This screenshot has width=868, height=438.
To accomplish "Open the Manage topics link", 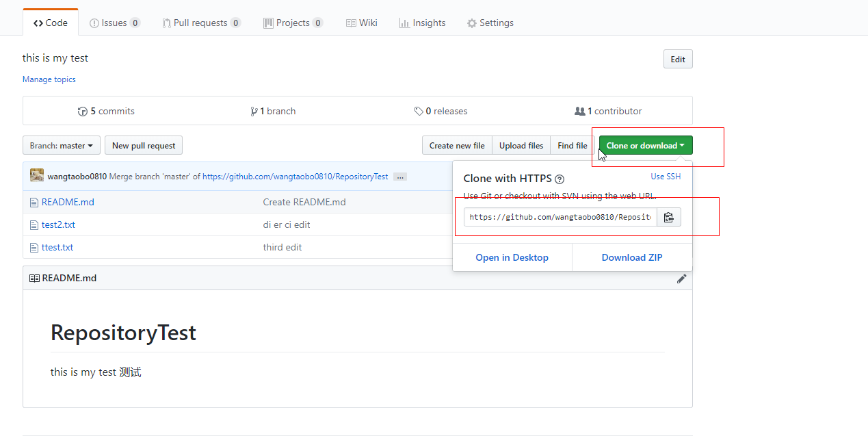I will point(49,79).
